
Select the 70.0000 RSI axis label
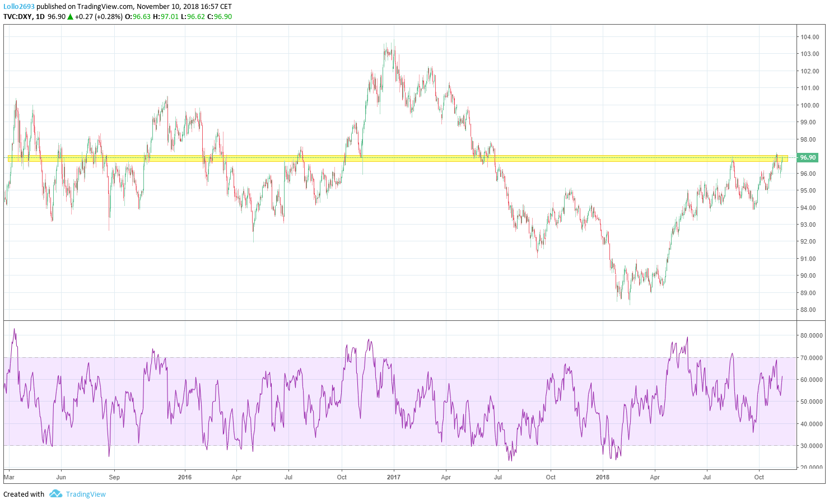tap(812, 357)
